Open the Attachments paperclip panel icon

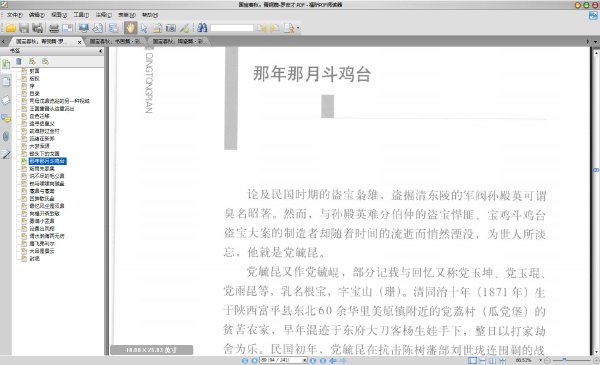pyautogui.click(x=6, y=136)
